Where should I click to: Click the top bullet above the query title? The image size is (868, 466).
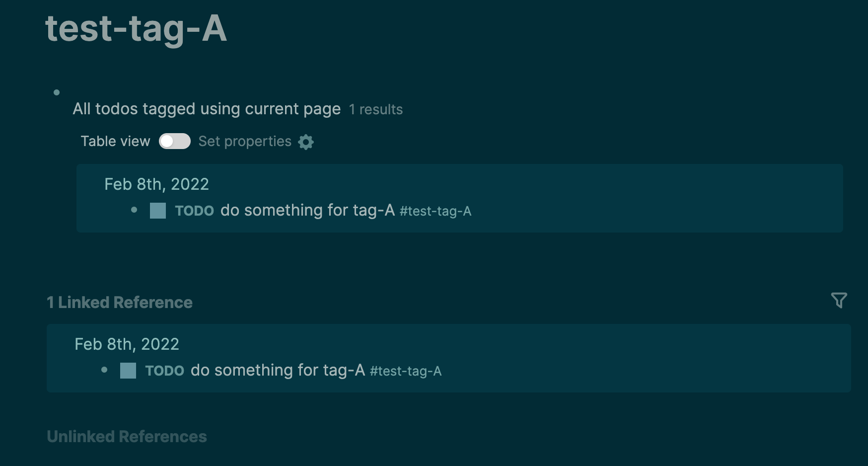click(x=57, y=92)
